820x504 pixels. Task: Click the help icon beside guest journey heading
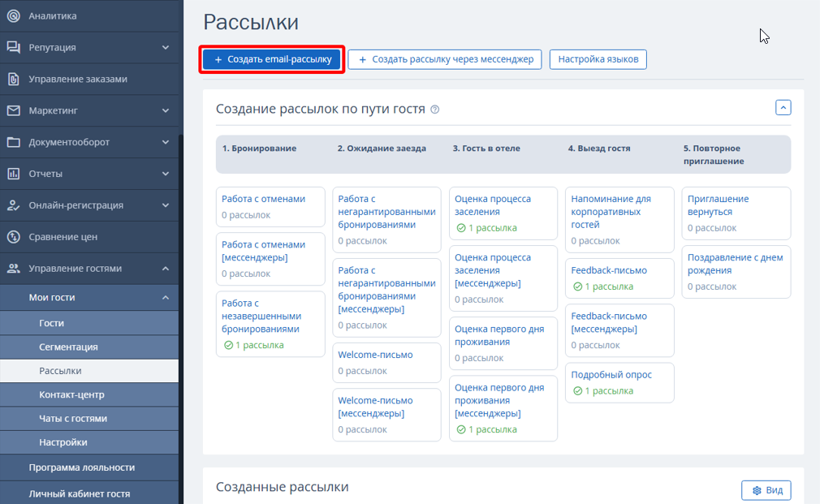[434, 110]
